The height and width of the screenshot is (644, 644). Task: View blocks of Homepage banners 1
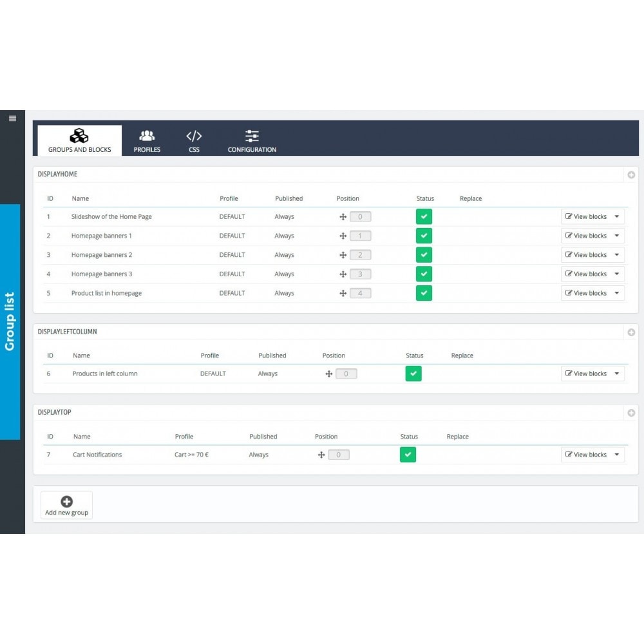pyautogui.click(x=585, y=236)
